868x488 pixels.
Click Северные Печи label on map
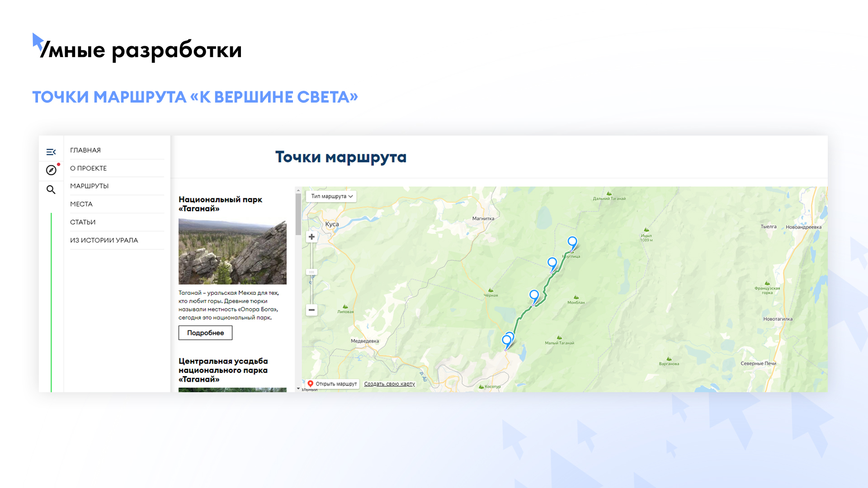(x=758, y=363)
